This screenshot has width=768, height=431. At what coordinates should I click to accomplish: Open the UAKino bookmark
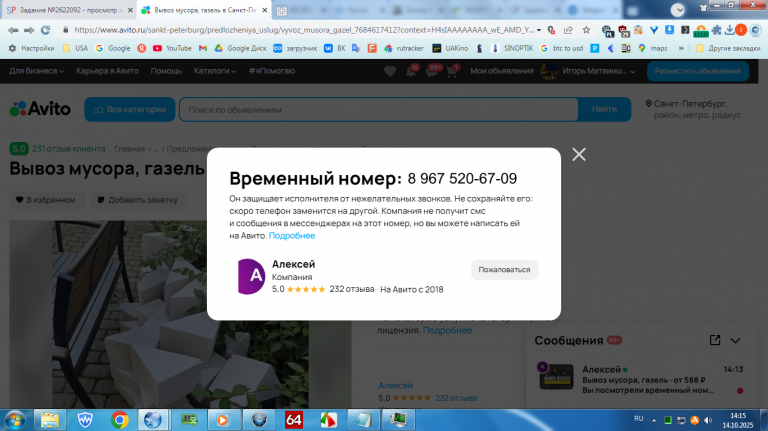pos(450,48)
